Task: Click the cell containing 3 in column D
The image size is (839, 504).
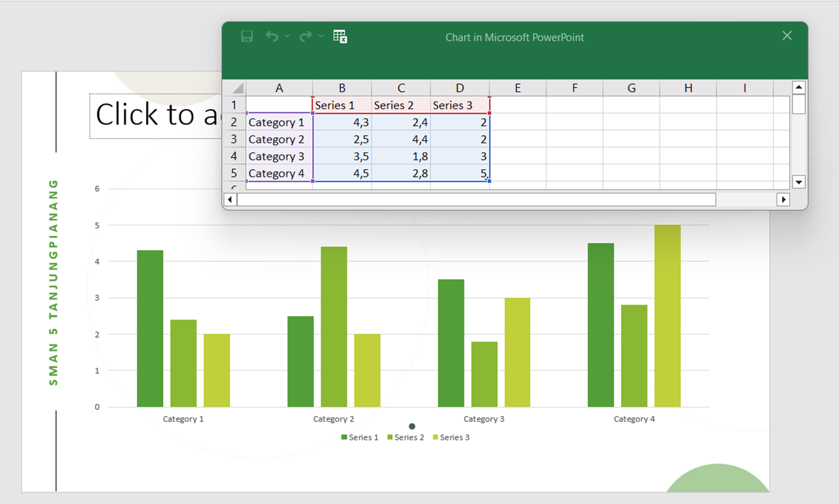Action: coord(460,156)
